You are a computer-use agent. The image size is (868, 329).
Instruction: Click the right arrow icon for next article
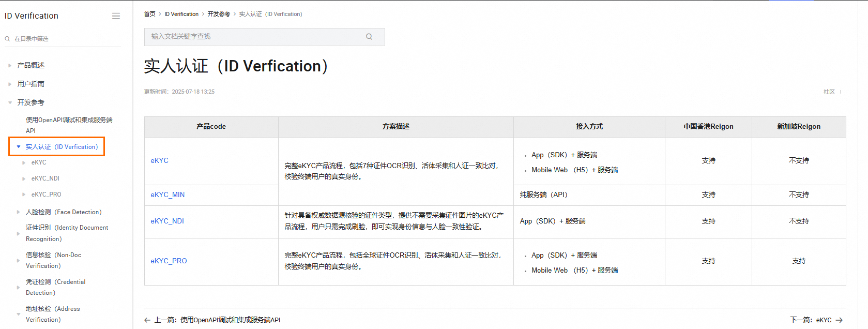pos(839,320)
